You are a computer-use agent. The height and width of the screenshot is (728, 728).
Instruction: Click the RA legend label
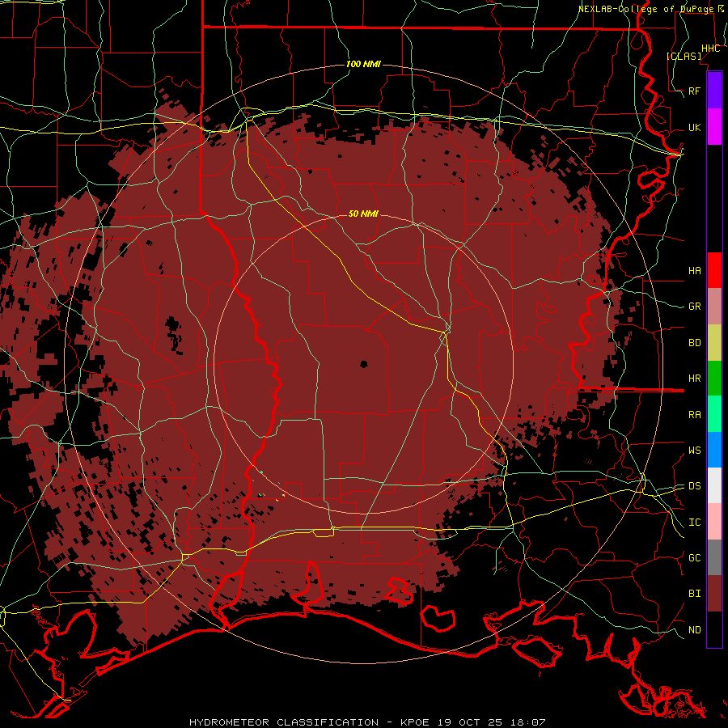point(694,415)
